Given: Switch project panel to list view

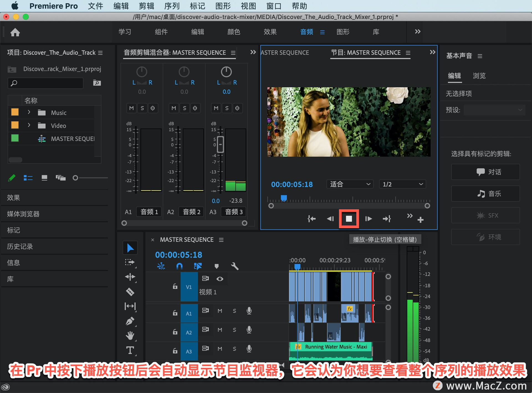Looking at the screenshot, I should coord(28,178).
